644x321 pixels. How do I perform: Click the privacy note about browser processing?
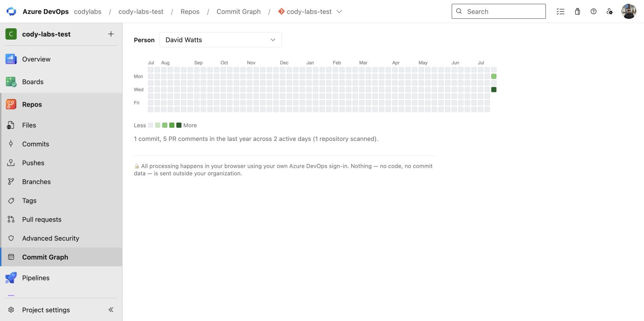point(283,170)
